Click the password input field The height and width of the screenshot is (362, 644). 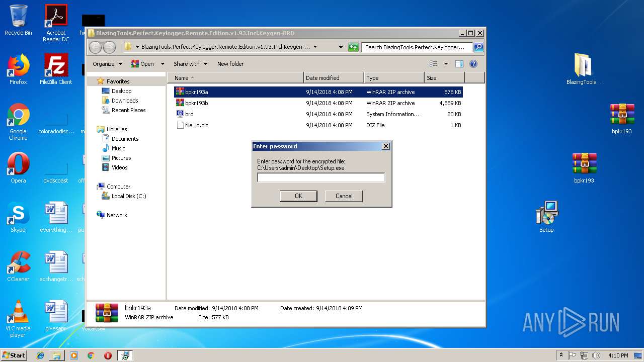click(321, 177)
